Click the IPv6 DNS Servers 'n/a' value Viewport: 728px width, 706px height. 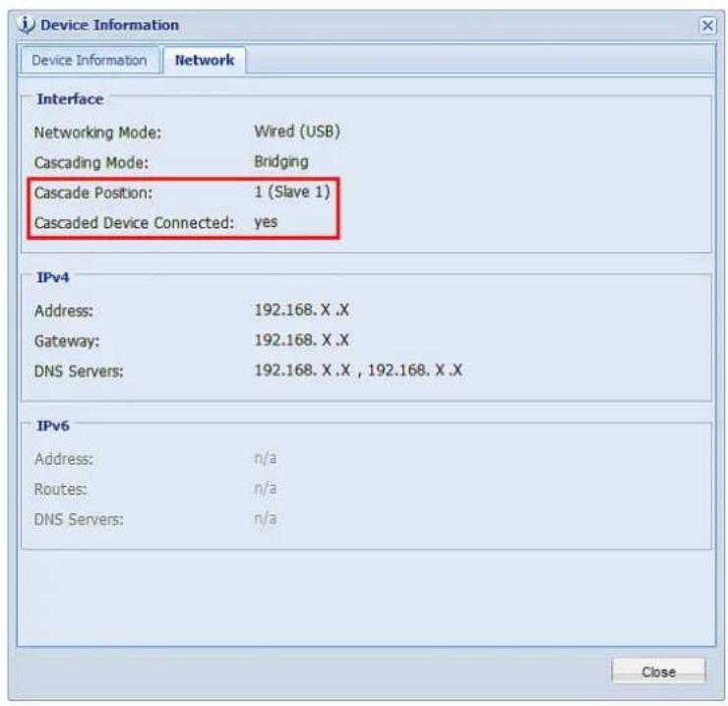pyautogui.click(x=265, y=519)
